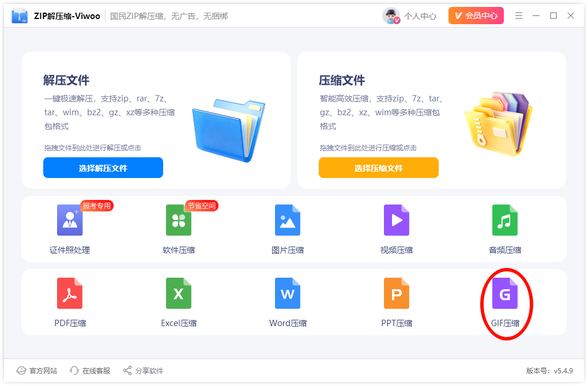Image resolution: width=588 pixels, height=386 pixels.
Task: Open the 图片压缩 image compression icon
Action: [x=288, y=220]
